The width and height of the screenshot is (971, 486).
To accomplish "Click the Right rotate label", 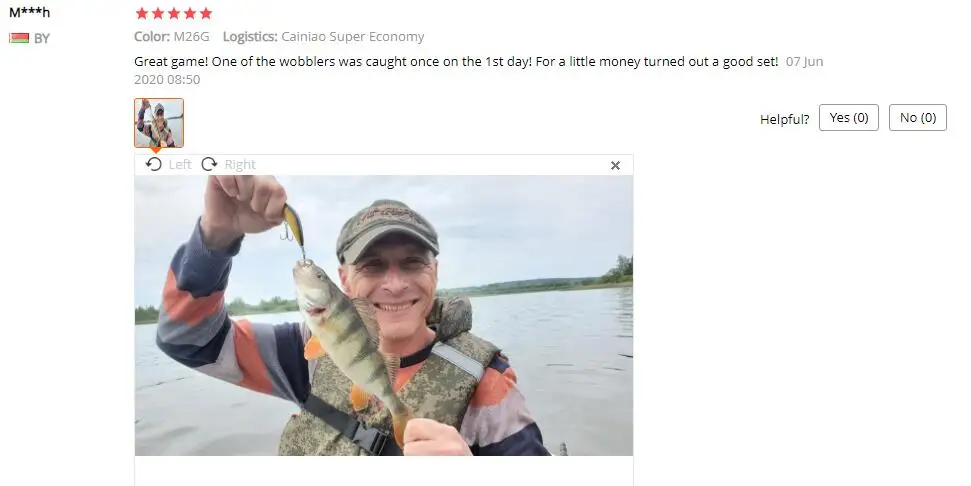I will click(x=240, y=165).
